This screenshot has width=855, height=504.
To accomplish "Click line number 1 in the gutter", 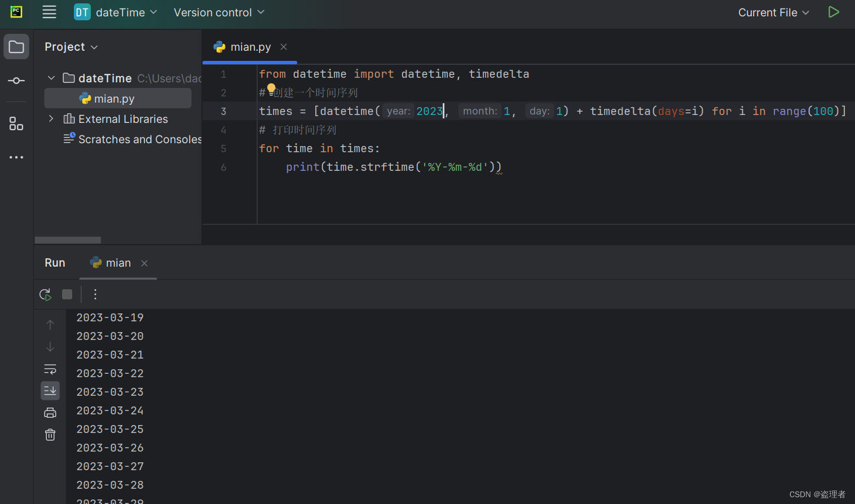I will (x=224, y=74).
